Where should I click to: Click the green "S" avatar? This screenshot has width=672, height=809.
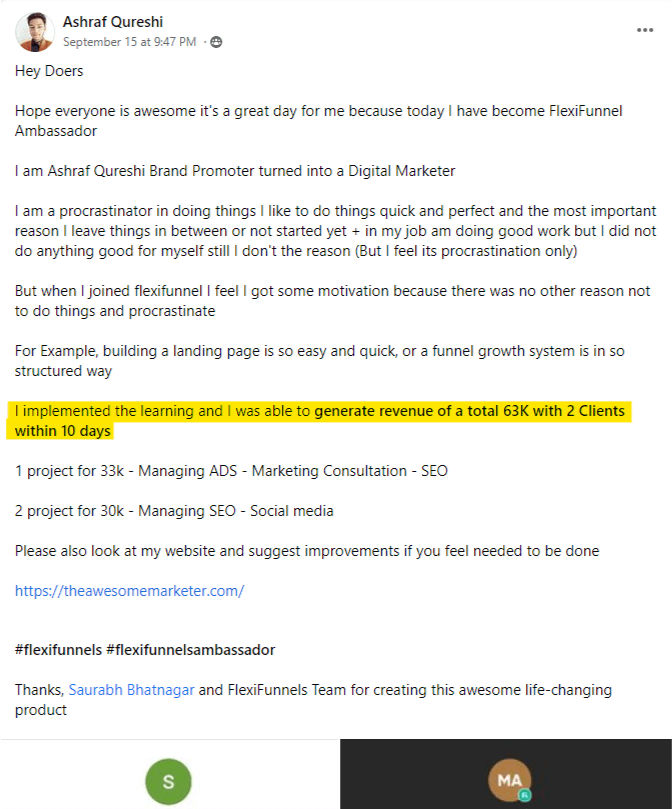168,781
